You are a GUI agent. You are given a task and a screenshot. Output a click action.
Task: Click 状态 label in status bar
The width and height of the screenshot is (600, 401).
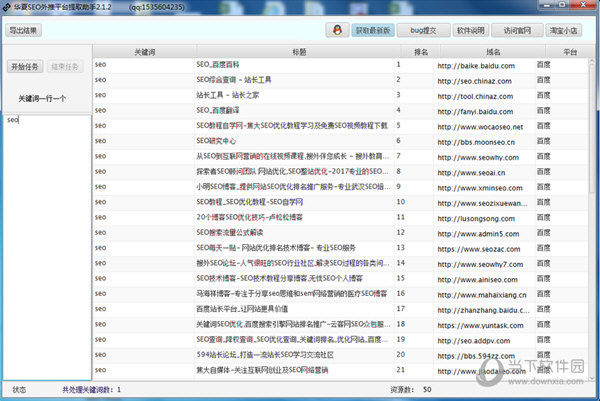[x=19, y=390]
